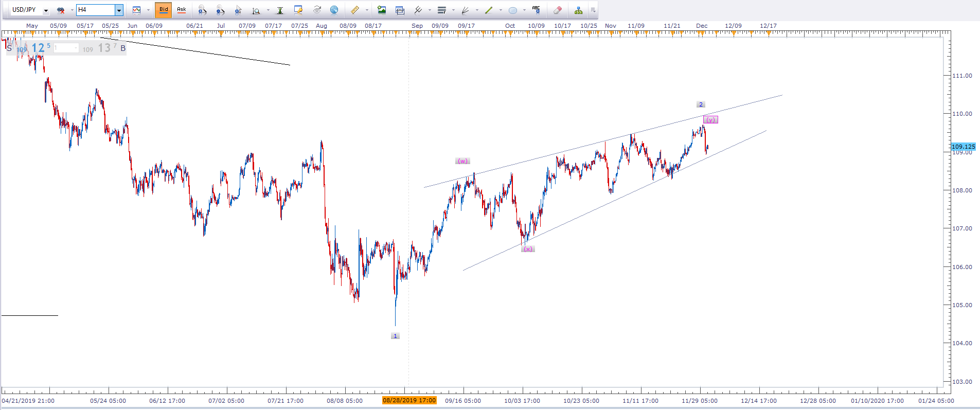Select the ruler measurement tool

point(355,10)
